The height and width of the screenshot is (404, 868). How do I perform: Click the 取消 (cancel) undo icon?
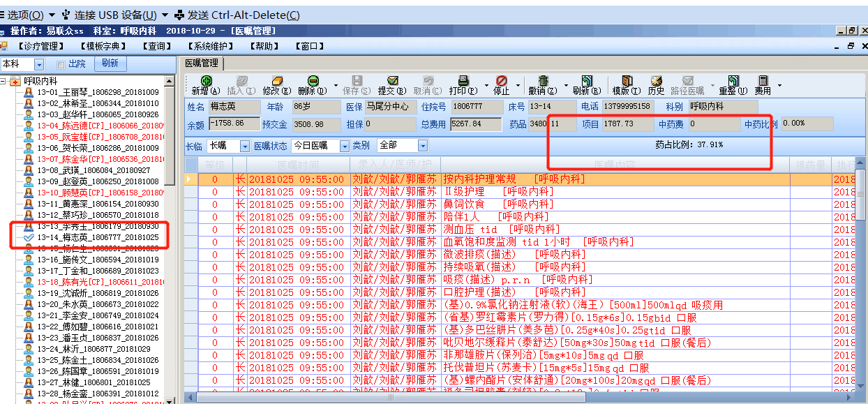[428, 81]
